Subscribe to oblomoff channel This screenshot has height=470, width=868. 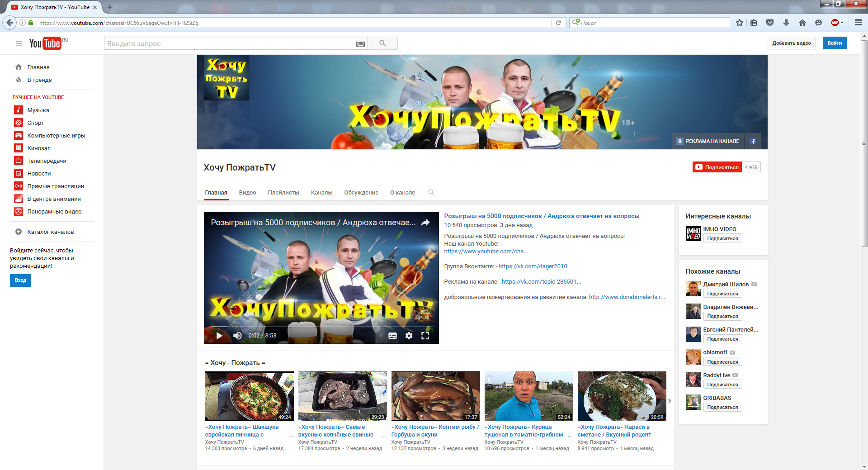click(x=722, y=362)
